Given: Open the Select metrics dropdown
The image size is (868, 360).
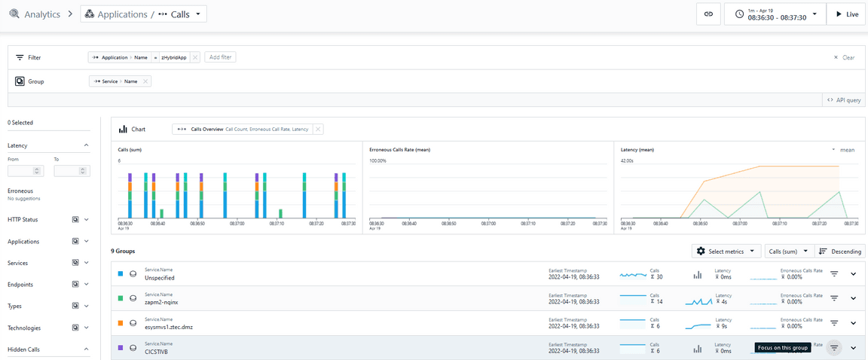Looking at the screenshot, I should coord(726,251).
